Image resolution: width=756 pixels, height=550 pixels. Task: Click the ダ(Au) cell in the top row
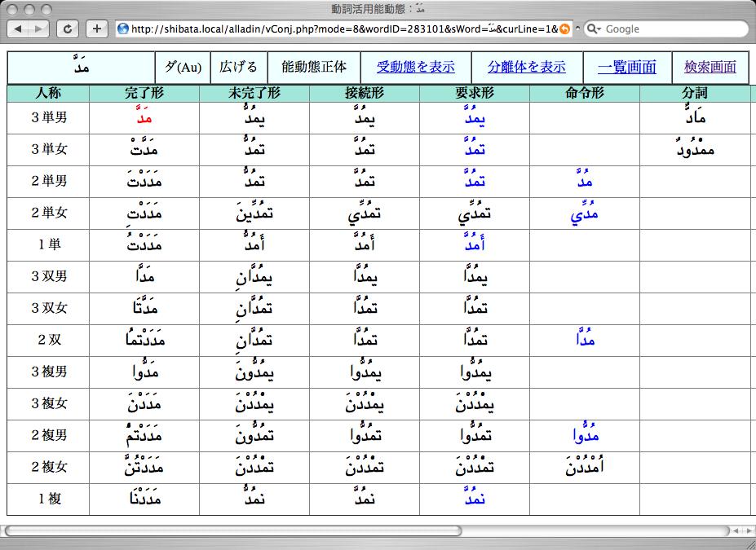(x=183, y=67)
